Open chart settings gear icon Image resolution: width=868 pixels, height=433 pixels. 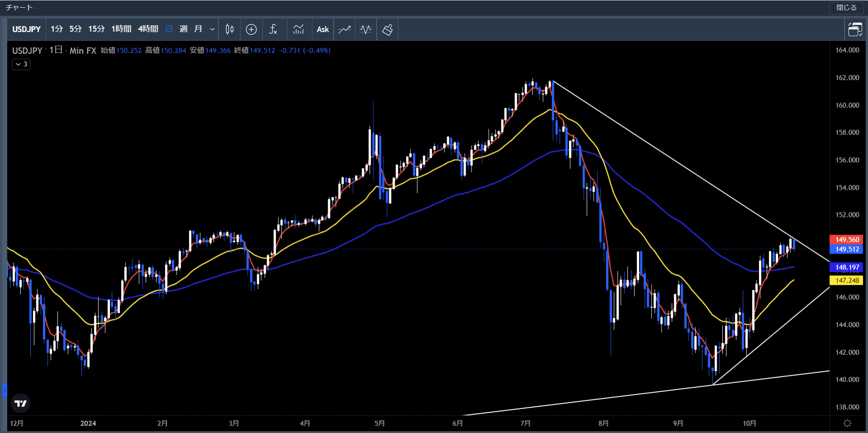coord(848,424)
